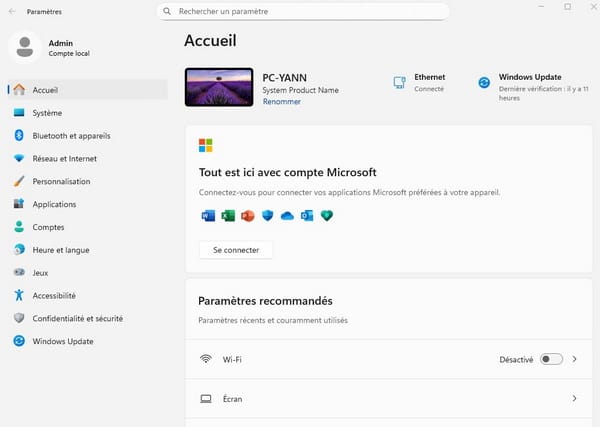The image size is (600, 427).
Task: Click the Paramètres recommandés heading
Action: point(265,301)
